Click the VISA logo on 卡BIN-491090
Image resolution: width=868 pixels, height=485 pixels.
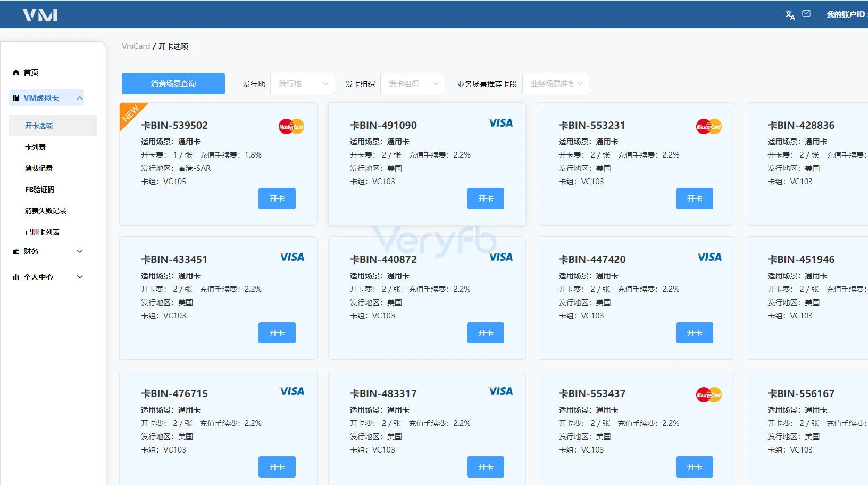[x=500, y=123]
